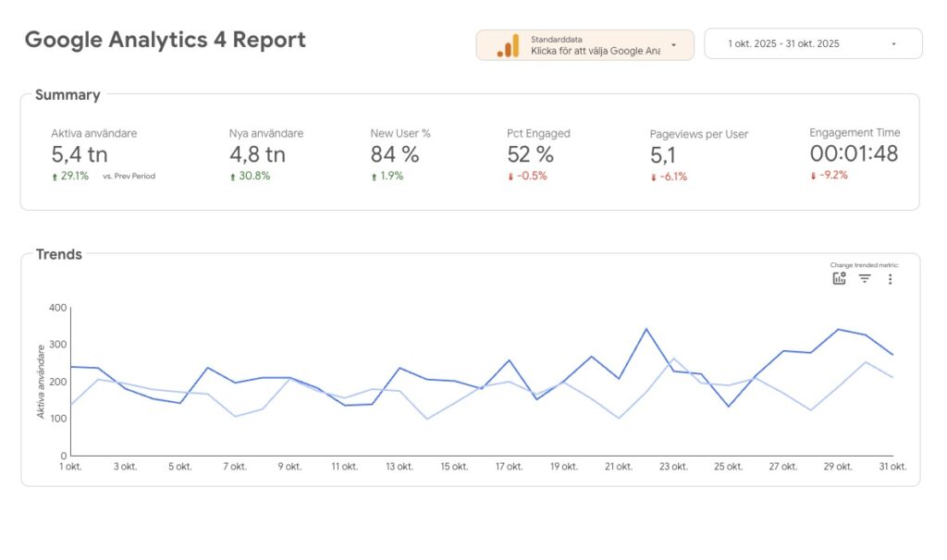Select the Aktiva användare scorecard value 5,4 tn

(x=80, y=154)
